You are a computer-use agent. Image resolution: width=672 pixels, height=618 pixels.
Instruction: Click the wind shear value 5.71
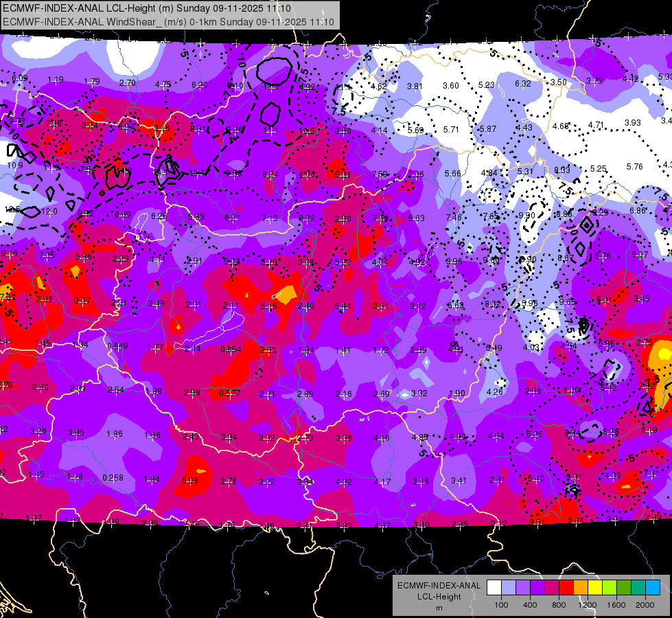coord(451,130)
